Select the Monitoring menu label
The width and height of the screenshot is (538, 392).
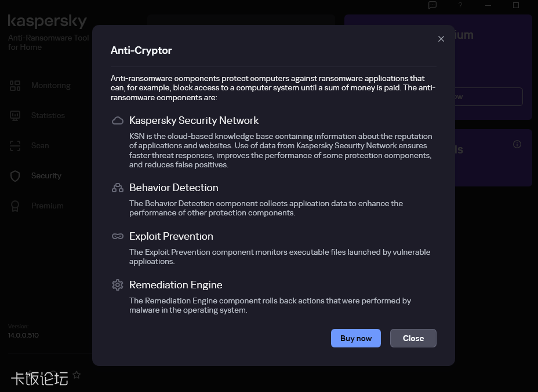51,86
